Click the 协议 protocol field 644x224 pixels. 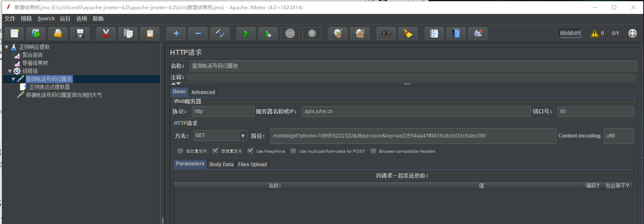point(223,111)
